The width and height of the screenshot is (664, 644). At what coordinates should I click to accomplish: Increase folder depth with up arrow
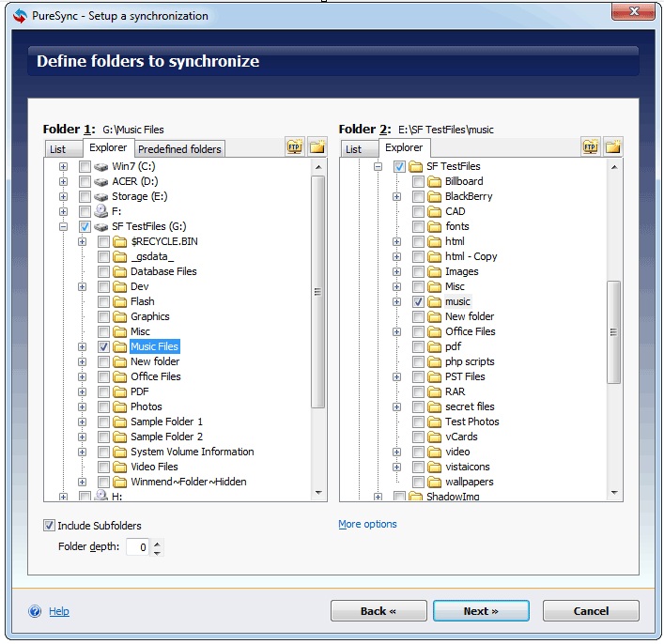tap(157, 543)
